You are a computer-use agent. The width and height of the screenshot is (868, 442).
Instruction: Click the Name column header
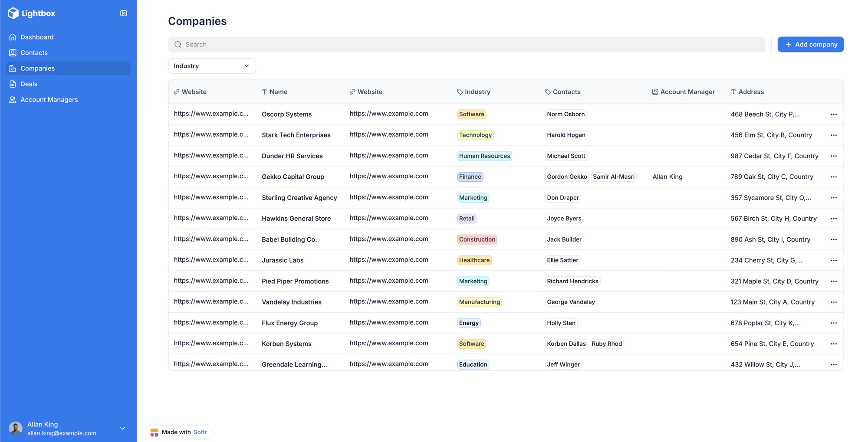coord(274,92)
